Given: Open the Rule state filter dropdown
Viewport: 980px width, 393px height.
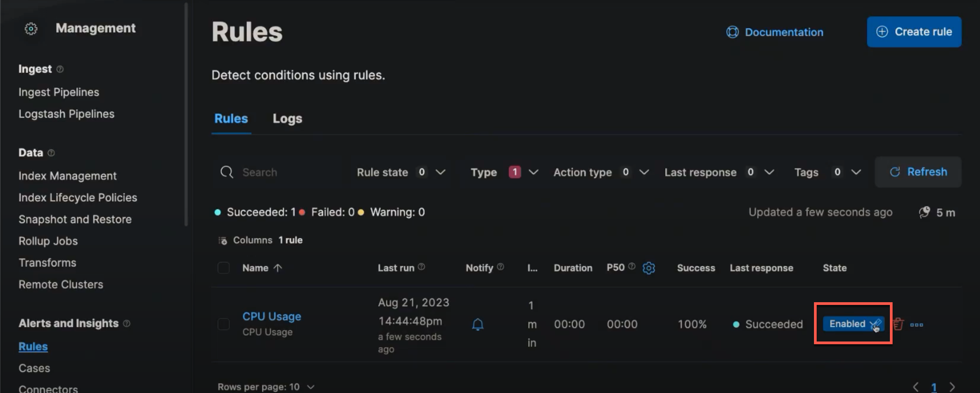Looking at the screenshot, I should (x=400, y=172).
